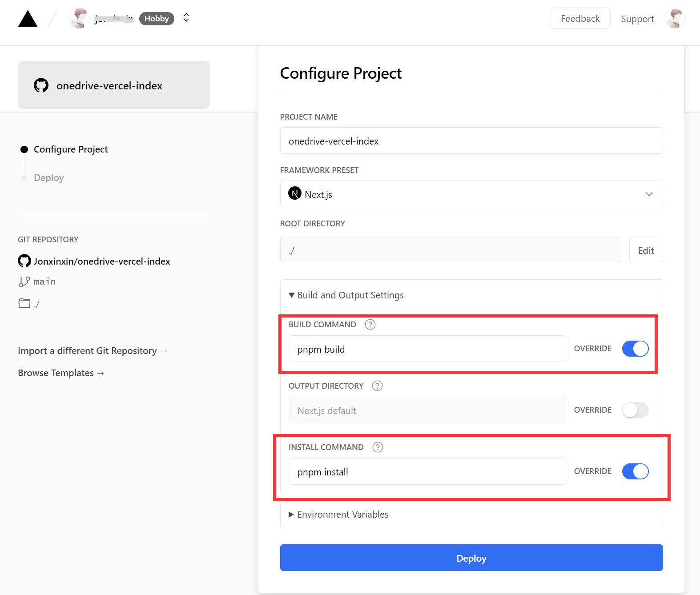Focus the Install Command input with pnpm install
Image resolution: width=700 pixels, height=595 pixels.
427,471
